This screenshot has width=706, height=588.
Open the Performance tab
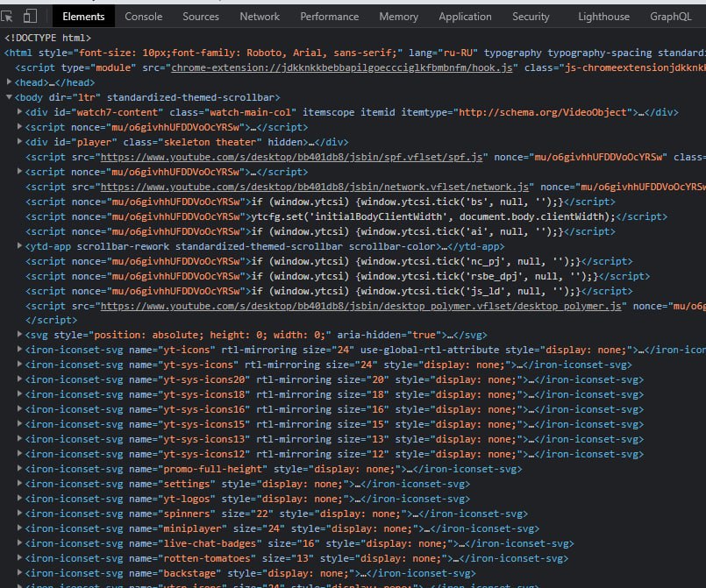point(329,17)
